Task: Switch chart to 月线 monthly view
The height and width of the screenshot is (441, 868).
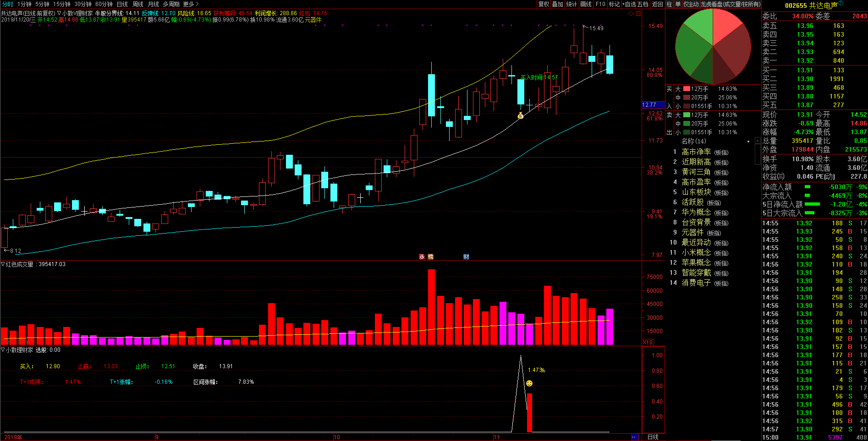Action: point(154,4)
